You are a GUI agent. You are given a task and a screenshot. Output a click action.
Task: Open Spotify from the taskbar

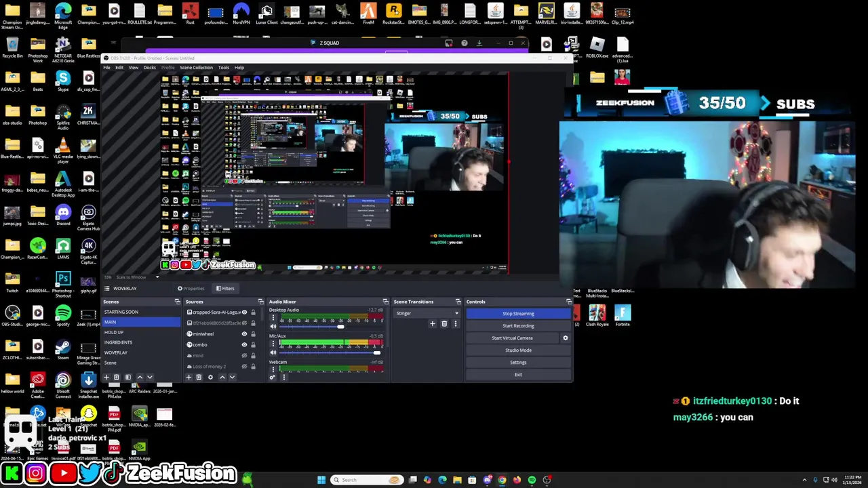(532, 480)
